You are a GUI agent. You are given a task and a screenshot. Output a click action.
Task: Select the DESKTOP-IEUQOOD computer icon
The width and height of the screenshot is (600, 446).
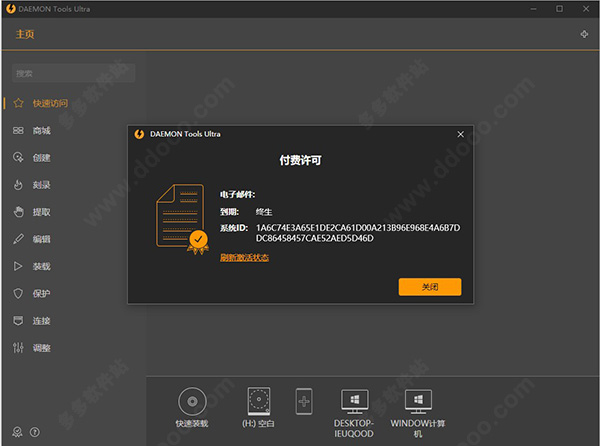pyautogui.click(x=354, y=401)
